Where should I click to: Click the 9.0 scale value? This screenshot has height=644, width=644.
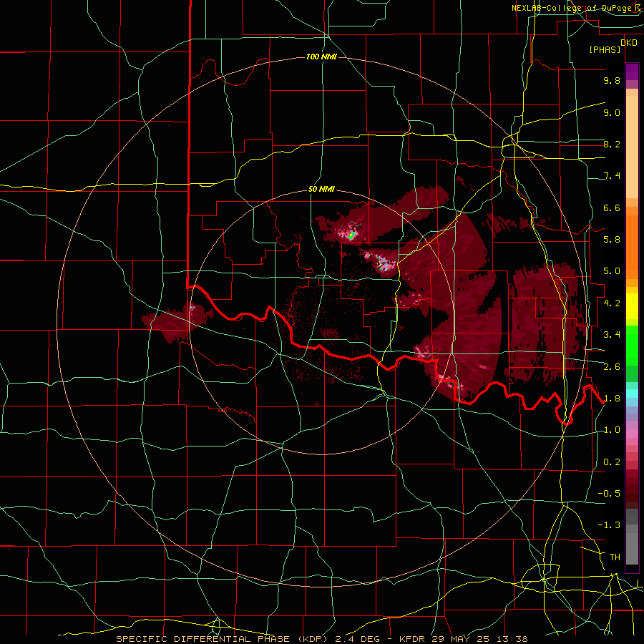tap(612, 112)
